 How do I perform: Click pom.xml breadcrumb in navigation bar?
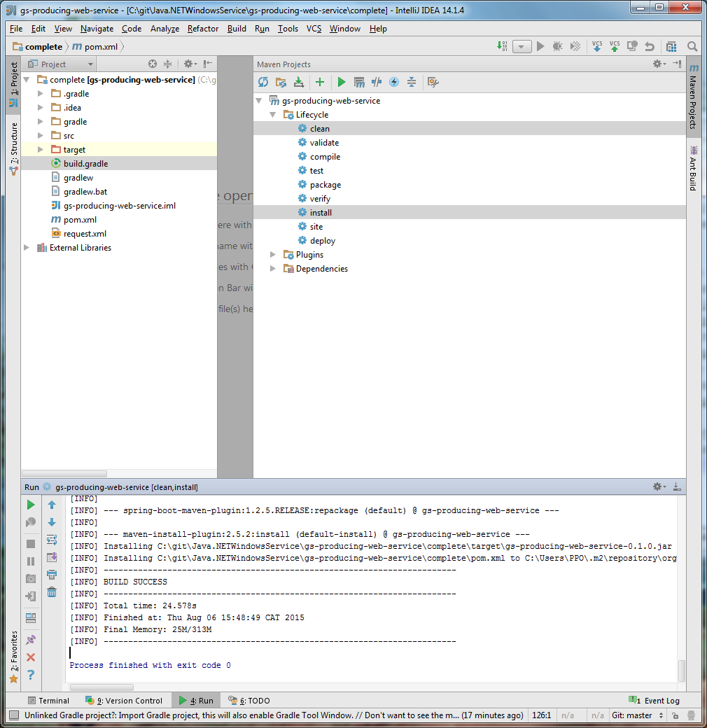(96, 46)
